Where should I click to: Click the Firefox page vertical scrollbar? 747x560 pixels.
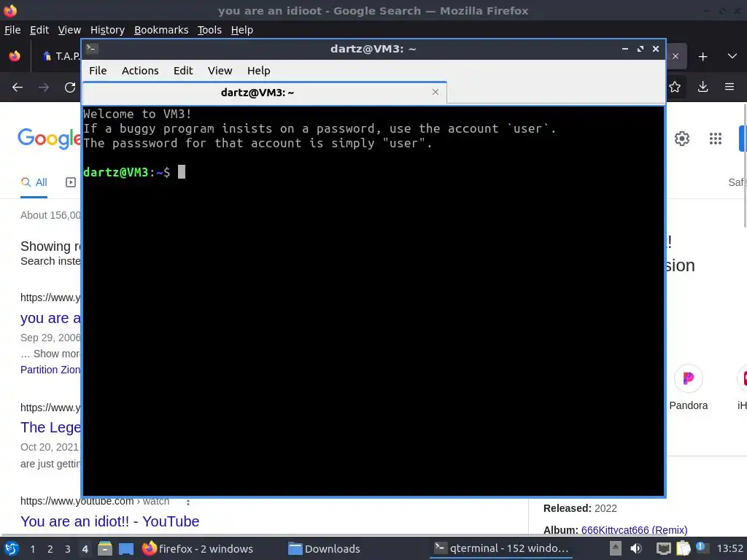tap(745, 166)
